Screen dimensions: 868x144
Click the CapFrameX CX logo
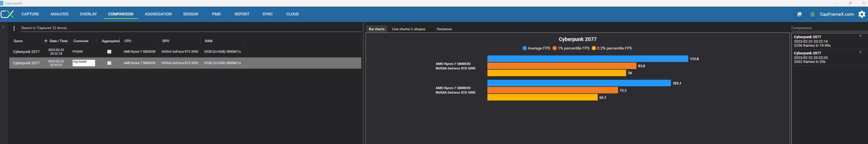[x=8, y=14]
